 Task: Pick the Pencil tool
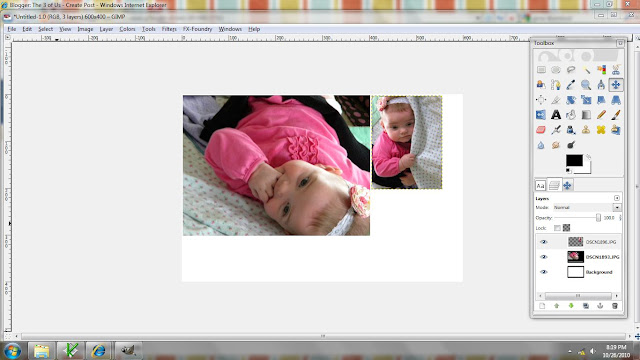[601, 115]
